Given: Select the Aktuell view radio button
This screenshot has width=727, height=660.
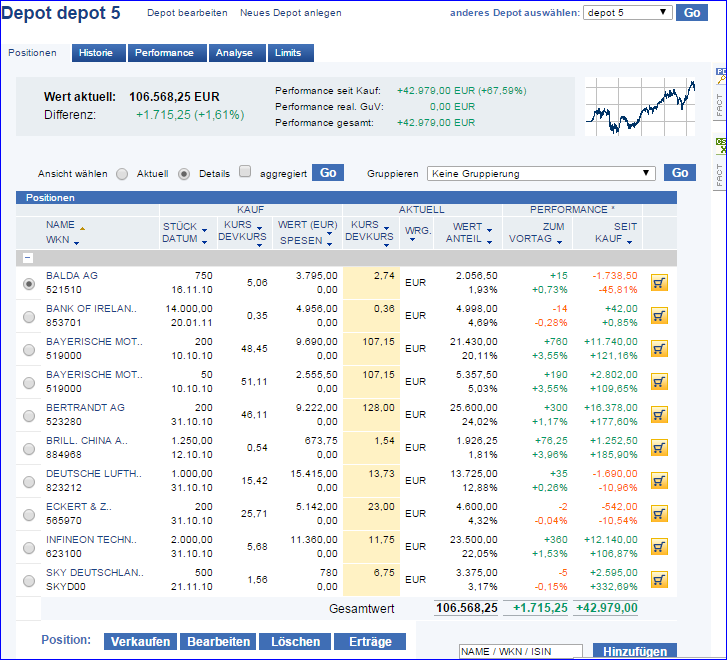Looking at the screenshot, I should (x=122, y=173).
